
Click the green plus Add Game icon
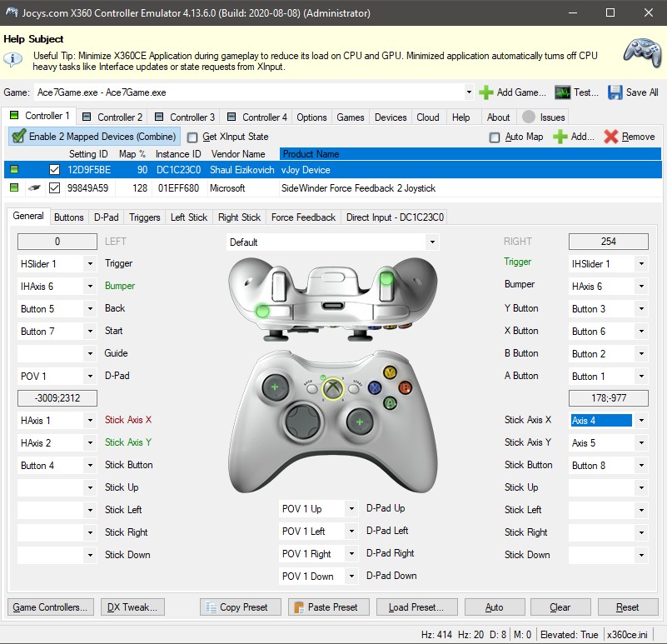point(485,92)
